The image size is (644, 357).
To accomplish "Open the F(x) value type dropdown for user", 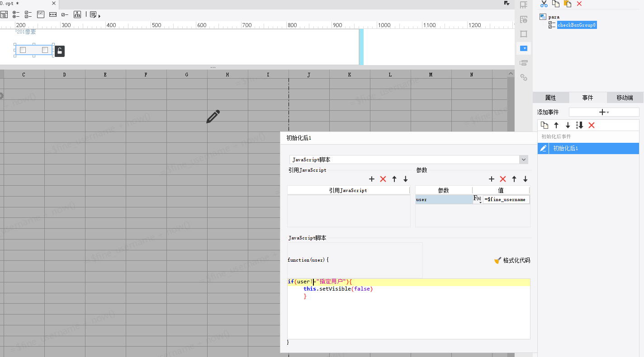I will tap(478, 199).
